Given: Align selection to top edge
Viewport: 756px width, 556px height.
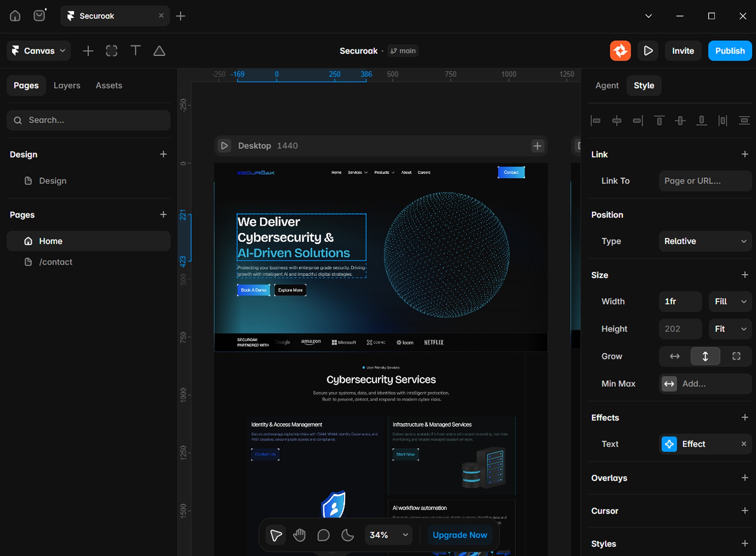Looking at the screenshot, I should [659, 121].
